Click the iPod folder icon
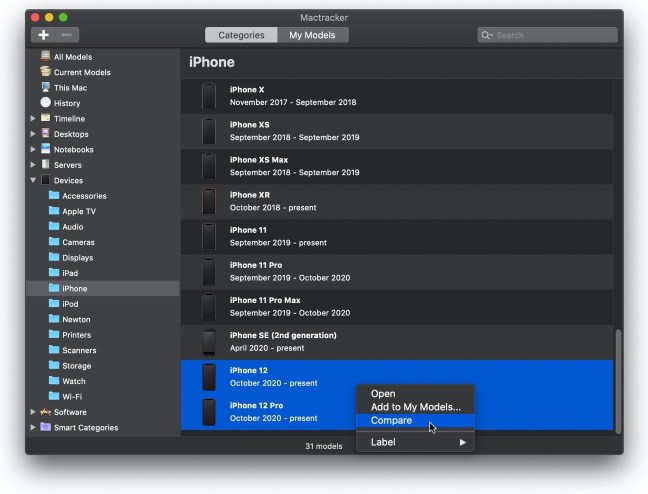Viewport: 648px width, 494px height. 54,303
